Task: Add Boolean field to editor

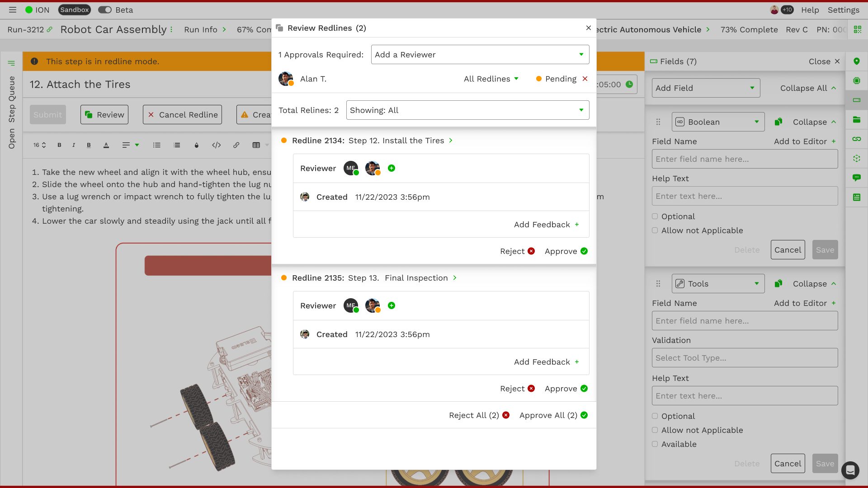Action: [805, 141]
